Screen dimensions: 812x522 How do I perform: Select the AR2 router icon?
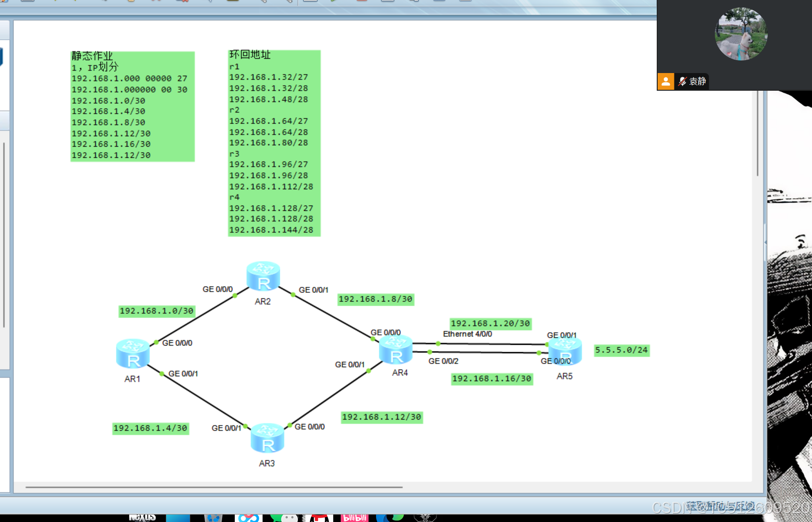[263, 276]
